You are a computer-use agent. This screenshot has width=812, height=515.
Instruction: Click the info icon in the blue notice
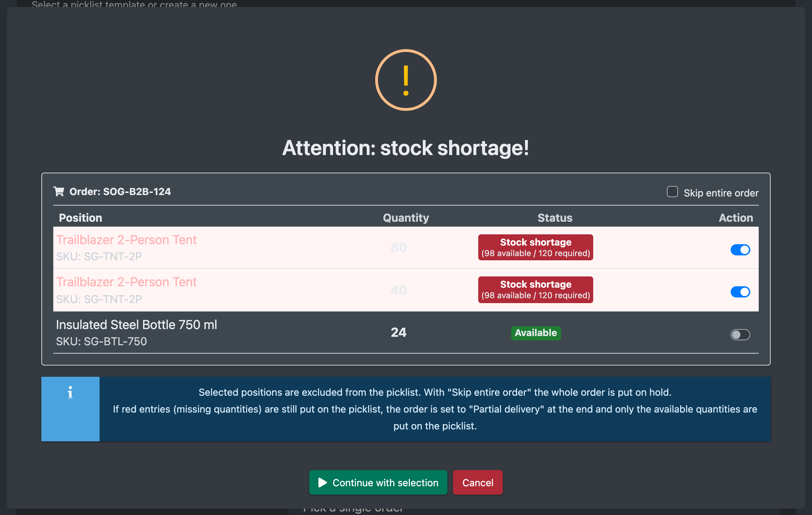click(x=70, y=392)
